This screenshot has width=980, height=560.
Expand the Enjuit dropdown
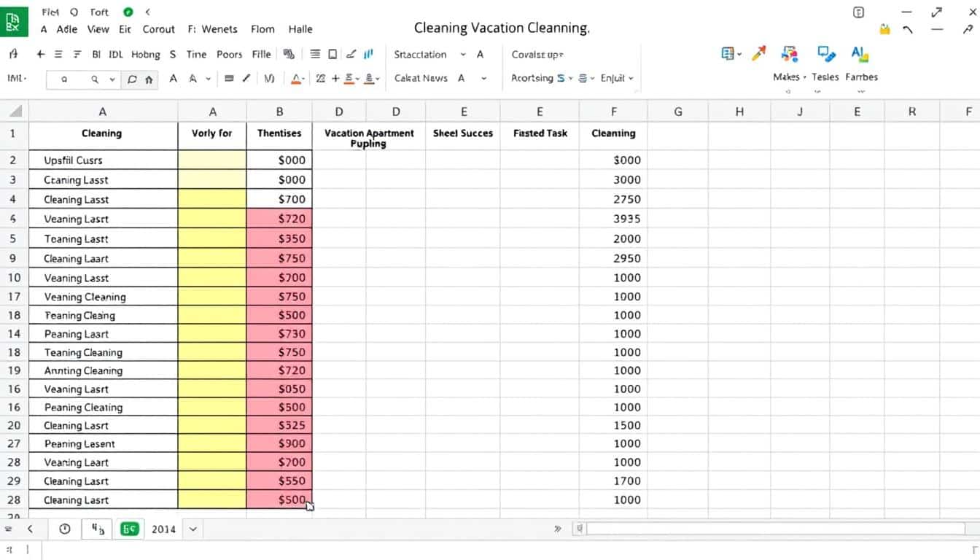click(x=631, y=78)
